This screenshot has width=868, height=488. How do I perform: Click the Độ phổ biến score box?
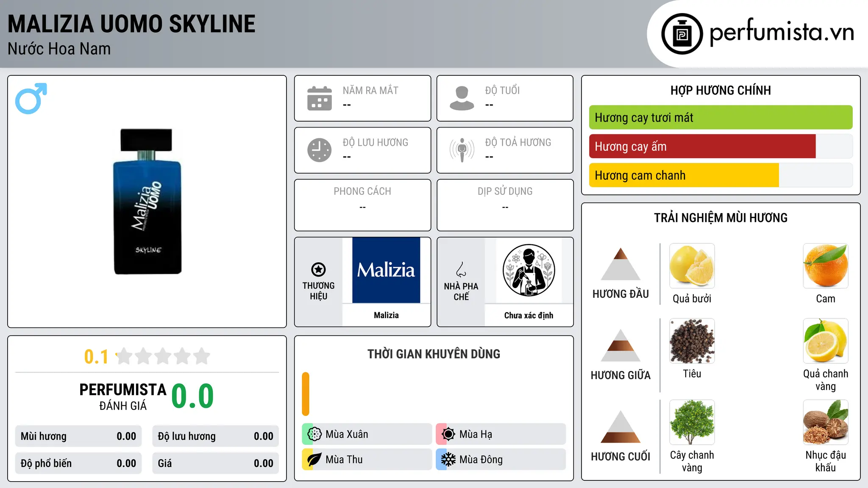click(78, 463)
